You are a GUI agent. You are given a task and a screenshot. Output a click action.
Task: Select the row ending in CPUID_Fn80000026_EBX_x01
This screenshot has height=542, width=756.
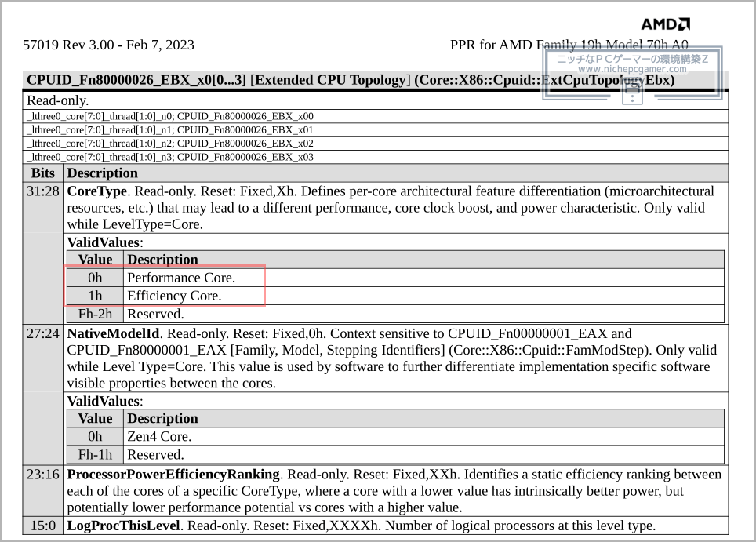(x=376, y=129)
